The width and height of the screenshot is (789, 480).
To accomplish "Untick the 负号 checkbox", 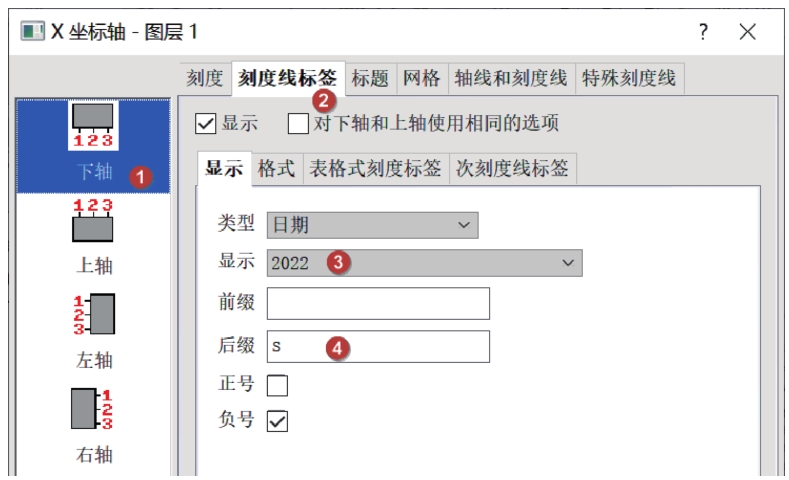I will (x=277, y=421).
